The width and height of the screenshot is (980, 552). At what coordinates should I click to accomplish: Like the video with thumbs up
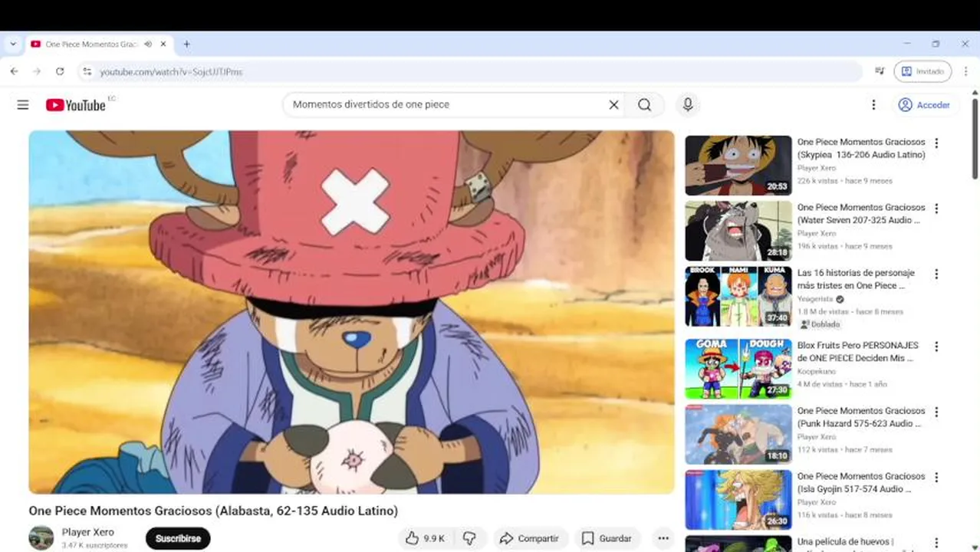425,538
